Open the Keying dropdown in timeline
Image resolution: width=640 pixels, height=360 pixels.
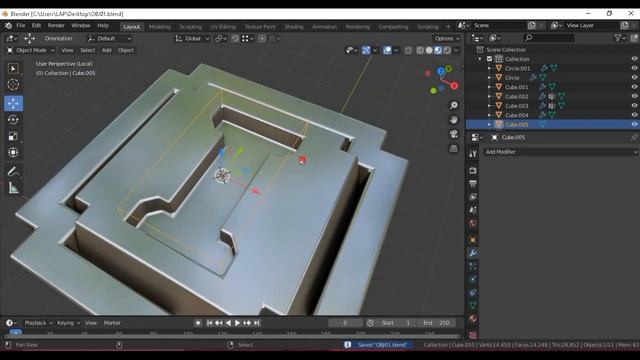[68, 323]
